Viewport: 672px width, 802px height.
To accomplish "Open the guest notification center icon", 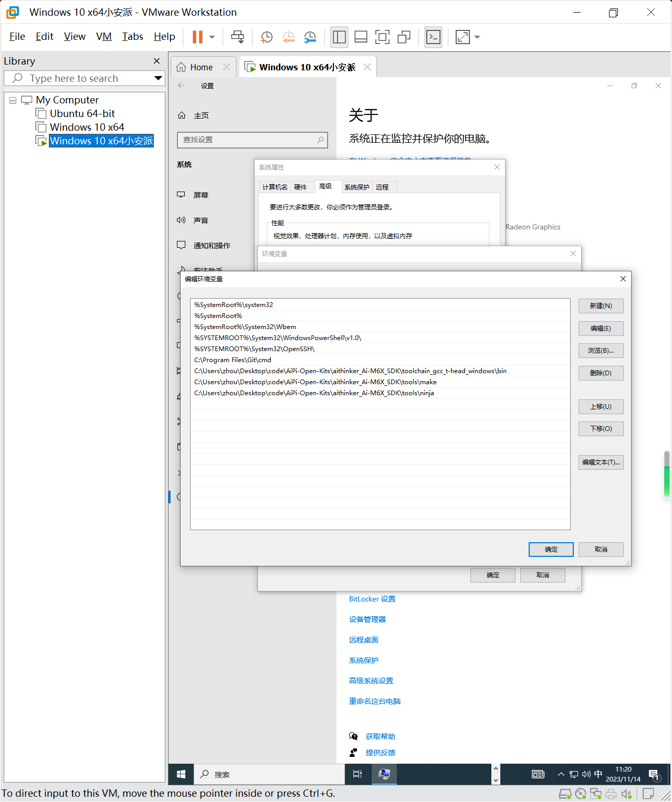I will click(x=654, y=775).
